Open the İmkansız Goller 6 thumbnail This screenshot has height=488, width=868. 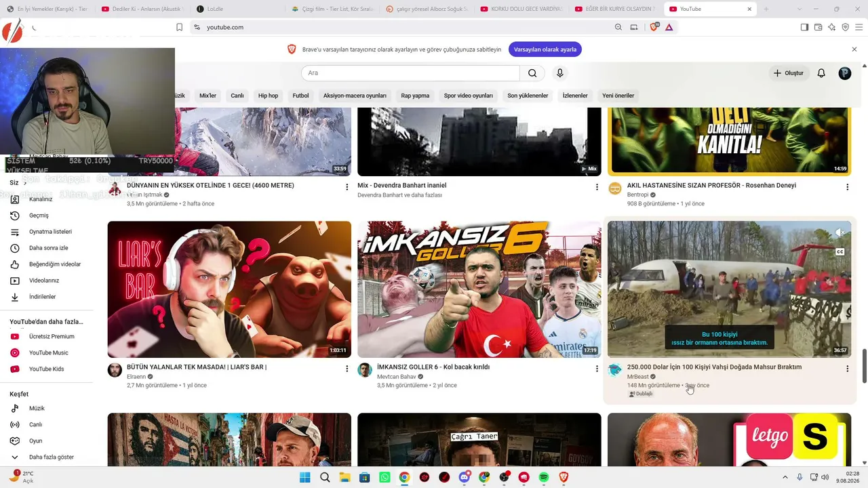tap(479, 289)
